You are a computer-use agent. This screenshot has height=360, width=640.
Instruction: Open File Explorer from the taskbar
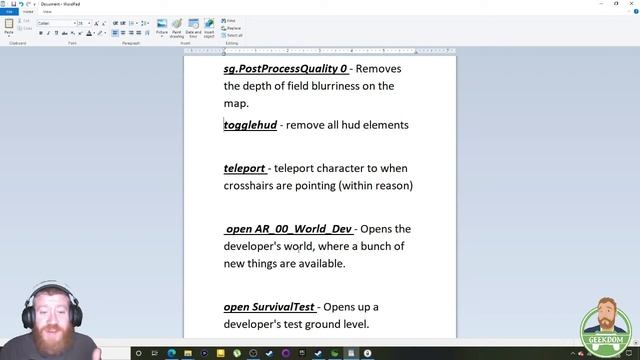(188, 353)
